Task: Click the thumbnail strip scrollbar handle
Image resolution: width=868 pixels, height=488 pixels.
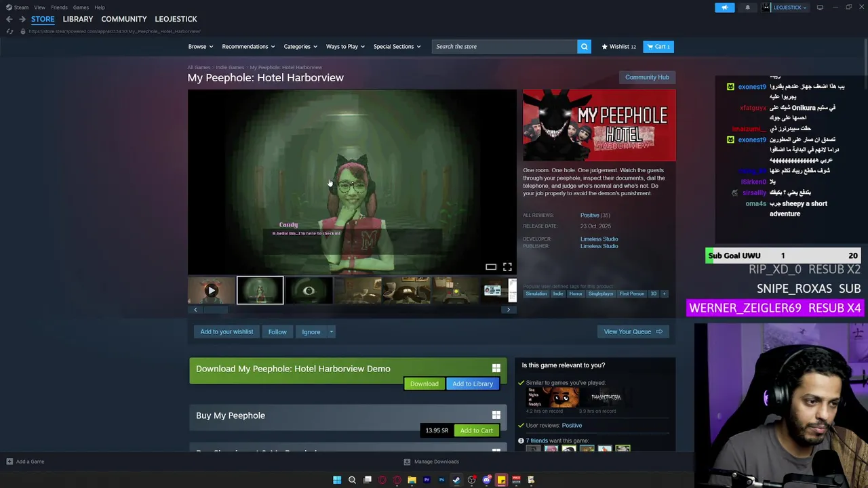Action: (217, 310)
